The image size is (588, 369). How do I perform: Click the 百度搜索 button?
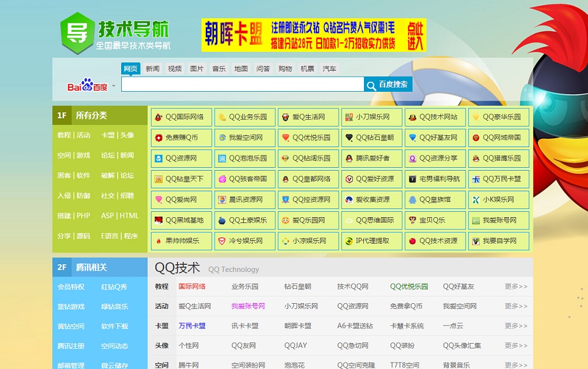[388, 84]
